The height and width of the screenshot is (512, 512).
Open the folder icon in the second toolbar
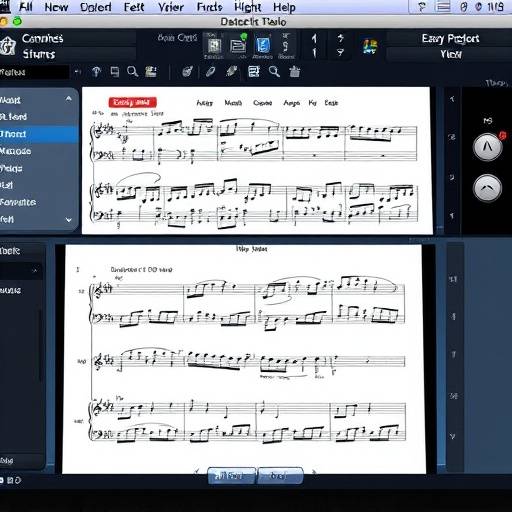tap(151, 72)
